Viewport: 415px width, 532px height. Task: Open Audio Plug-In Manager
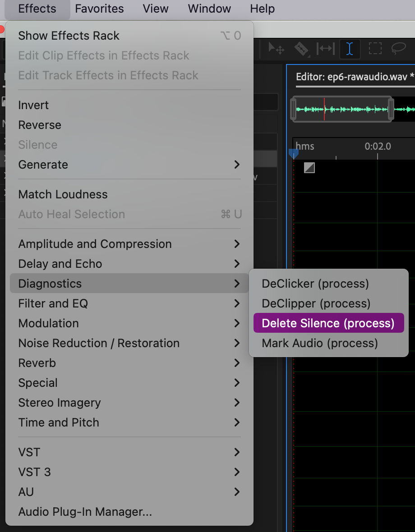[x=85, y=512]
